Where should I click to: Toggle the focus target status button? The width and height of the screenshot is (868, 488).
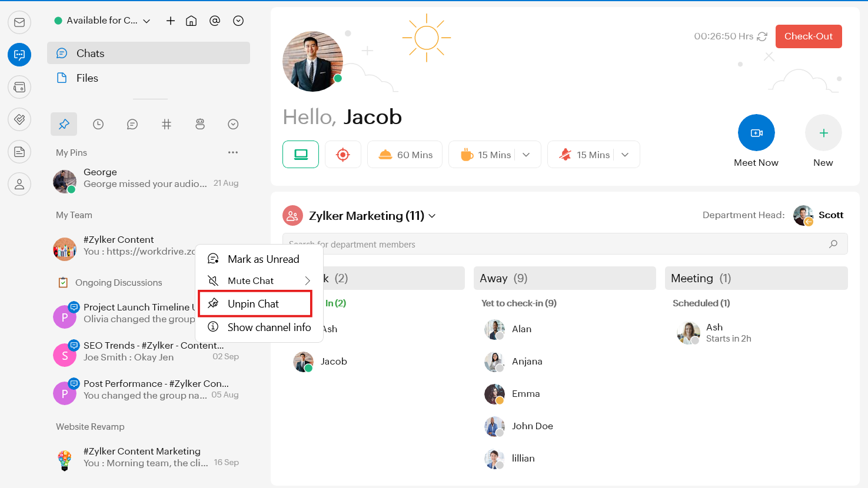point(343,155)
